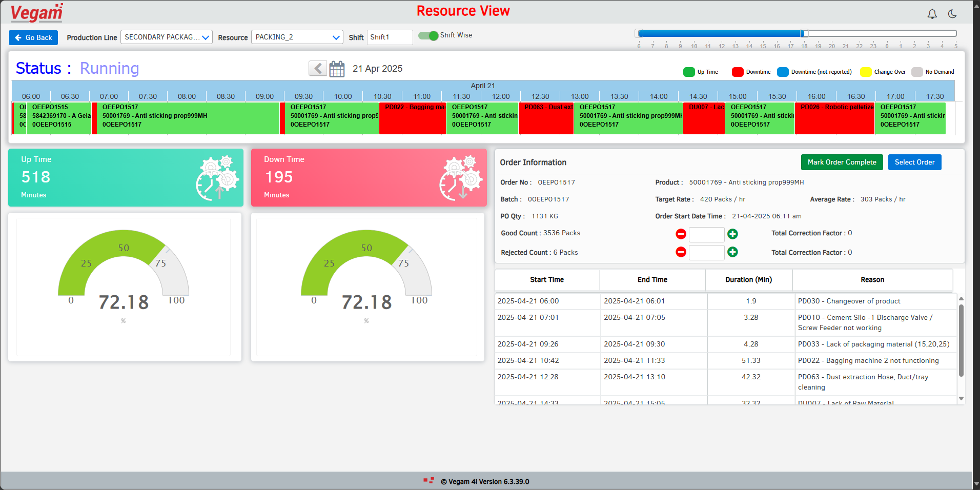980x490 pixels.
Task: Open the calendar date picker
Action: (x=337, y=69)
